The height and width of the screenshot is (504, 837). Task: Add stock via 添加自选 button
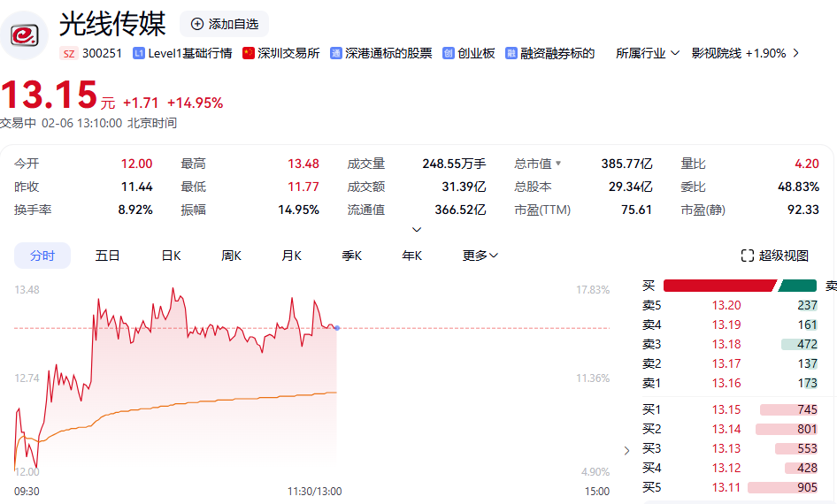224,24
